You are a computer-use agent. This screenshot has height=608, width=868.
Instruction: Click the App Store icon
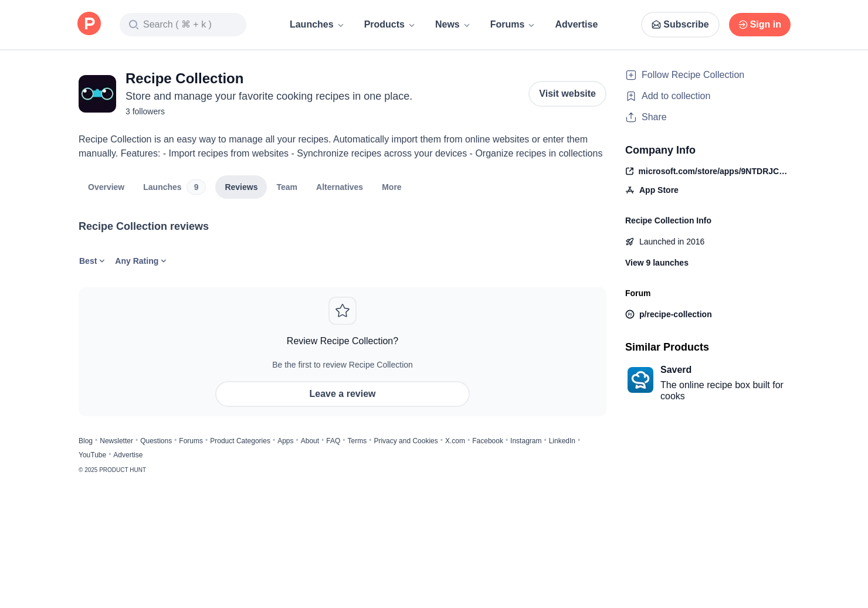630,190
